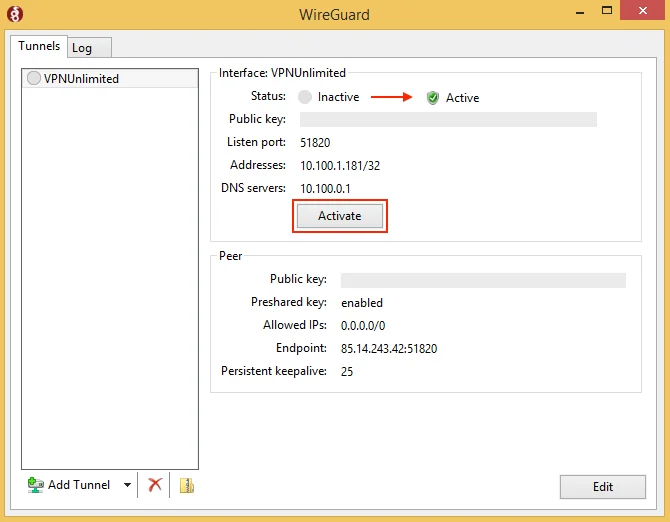Screen dimensions: 670x522
Task: Click the red arrow between statuses
Action: 392,97
